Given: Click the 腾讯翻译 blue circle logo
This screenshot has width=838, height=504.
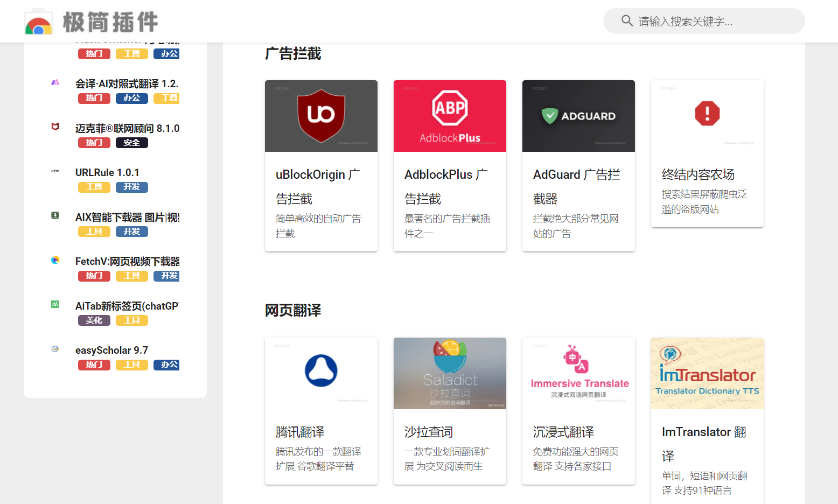Looking at the screenshot, I should [x=321, y=371].
